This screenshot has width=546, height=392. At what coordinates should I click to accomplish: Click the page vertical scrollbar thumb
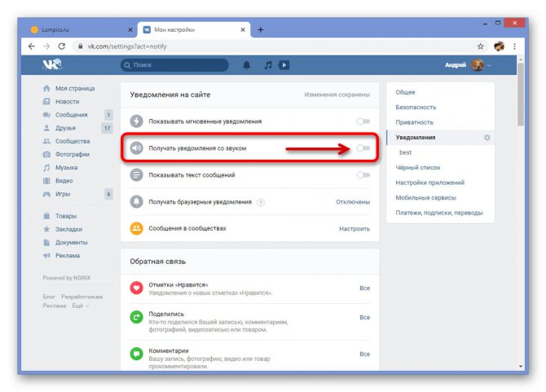pos(521,95)
